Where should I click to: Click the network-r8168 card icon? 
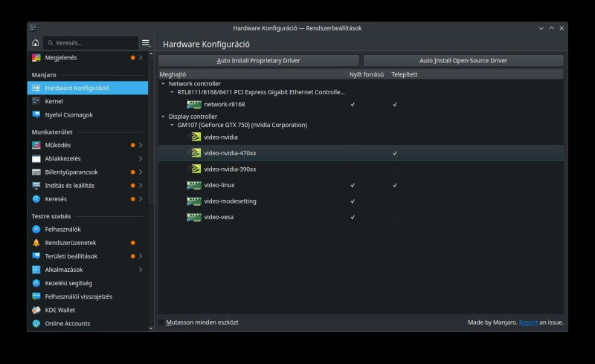(194, 104)
